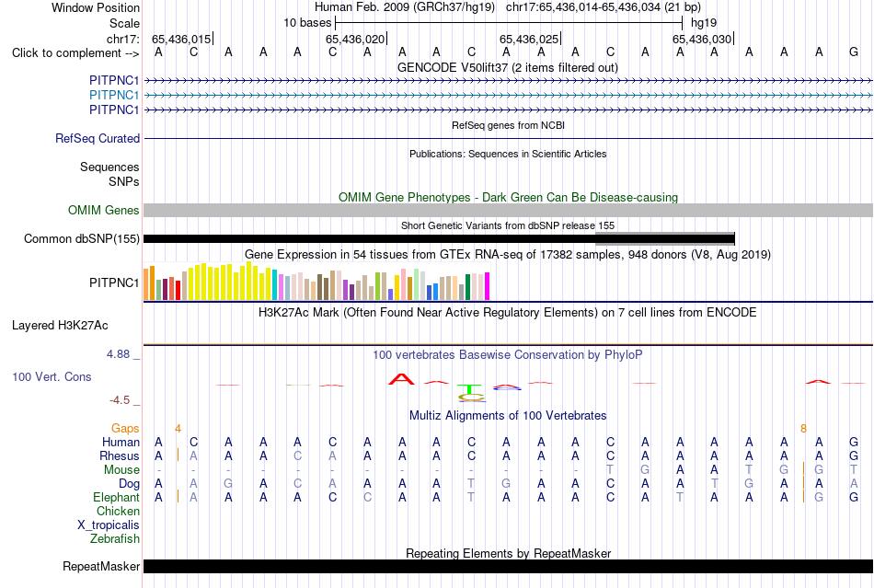Click '100 vertebrates Basewise Conservation by PhyloP' title
874x588 pixels.
click(508, 354)
